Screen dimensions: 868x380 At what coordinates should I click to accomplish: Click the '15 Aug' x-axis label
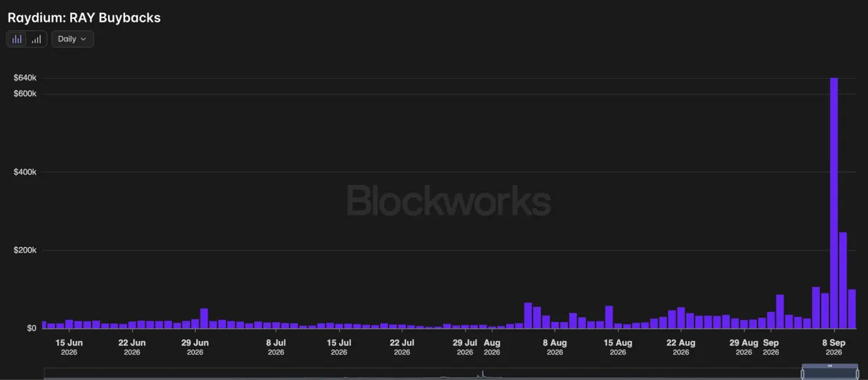[x=618, y=342]
